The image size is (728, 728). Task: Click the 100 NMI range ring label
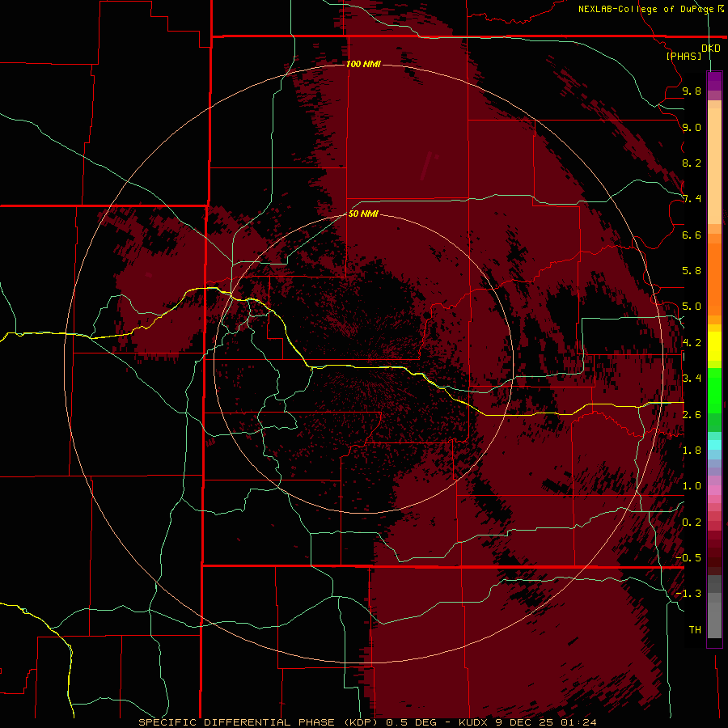(x=363, y=64)
